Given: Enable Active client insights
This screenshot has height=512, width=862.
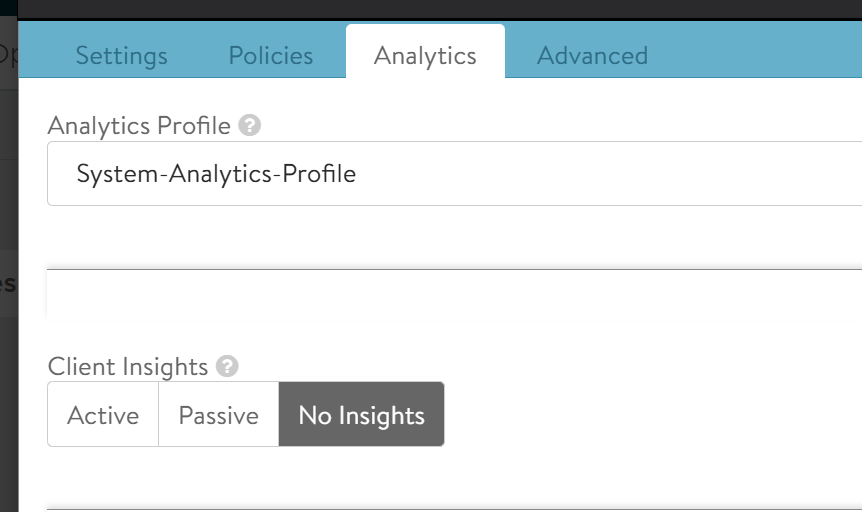Looking at the screenshot, I should tap(103, 415).
